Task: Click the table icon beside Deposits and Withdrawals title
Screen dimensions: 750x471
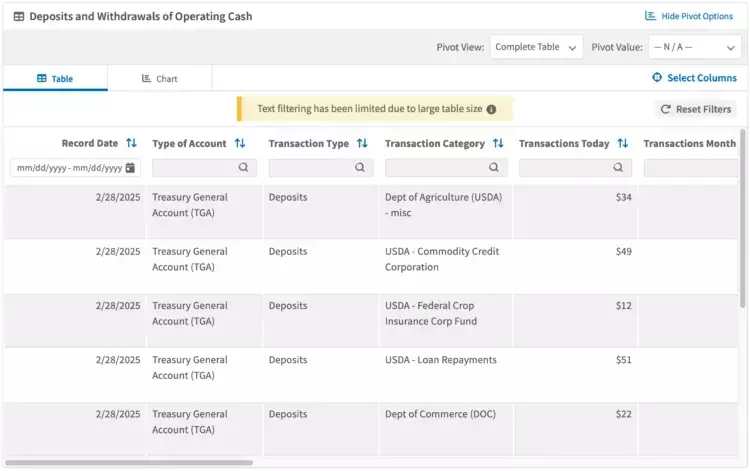Action: (19, 17)
